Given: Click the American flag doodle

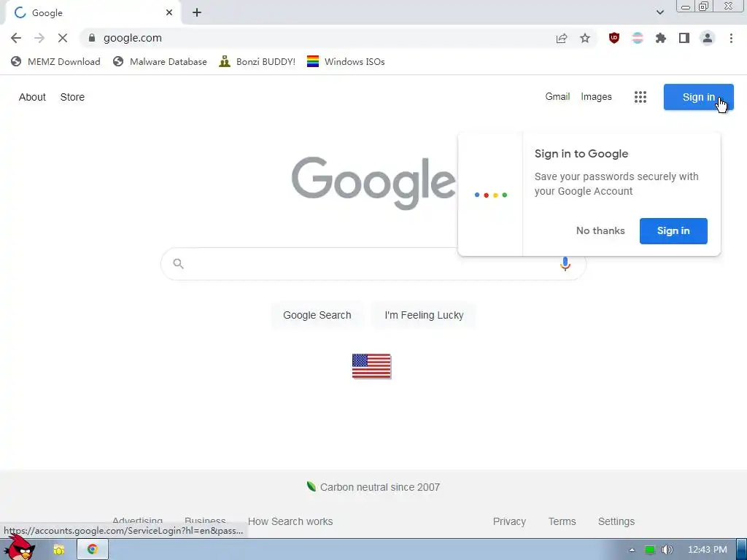Looking at the screenshot, I should pyautogui.click(x=371, y=366).
